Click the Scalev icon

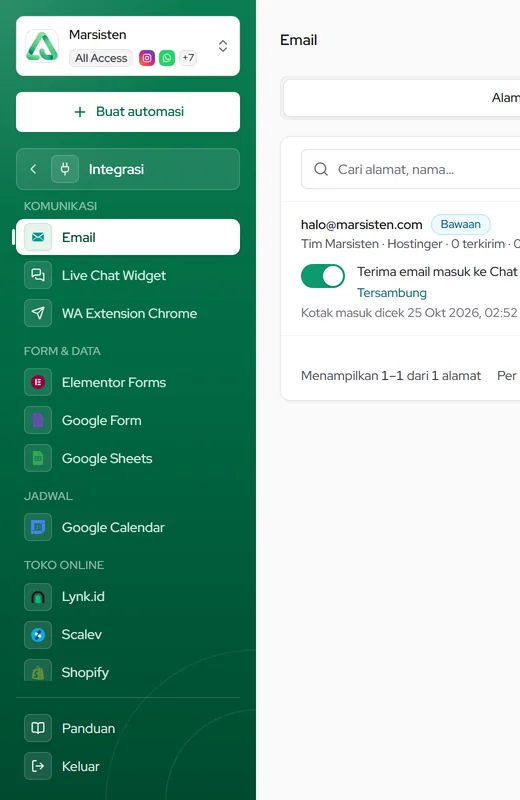[38, 634]
